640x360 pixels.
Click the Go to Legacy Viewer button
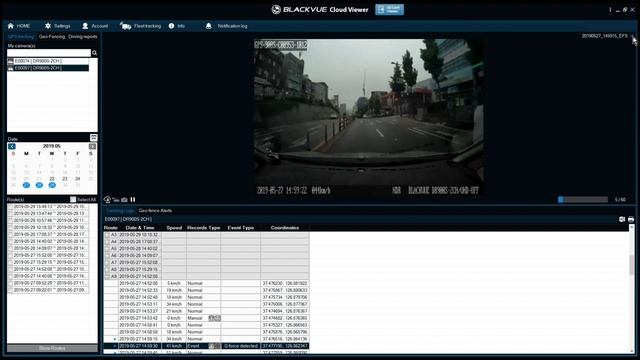pyautogui.click(x=389, y=9)
